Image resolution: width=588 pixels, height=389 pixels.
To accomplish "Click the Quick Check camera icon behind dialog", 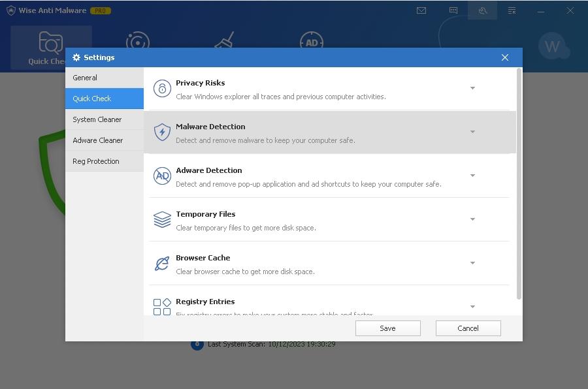I will (50, 42).
